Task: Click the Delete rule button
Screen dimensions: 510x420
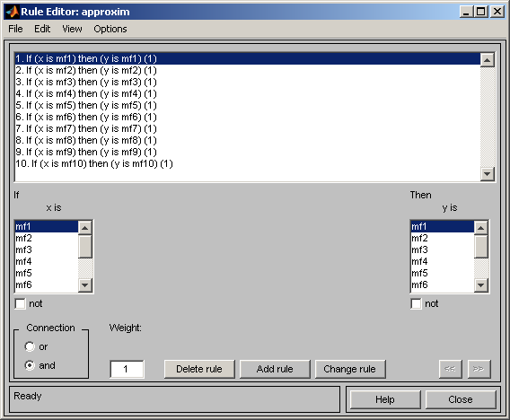Action: pyautogui.click(x=199, y=369)
